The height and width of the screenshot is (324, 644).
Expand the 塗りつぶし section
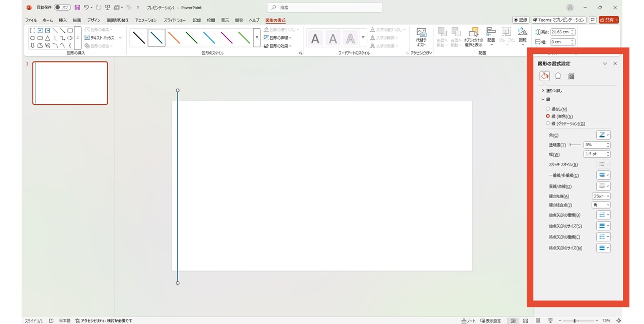[x=552, y=91]
